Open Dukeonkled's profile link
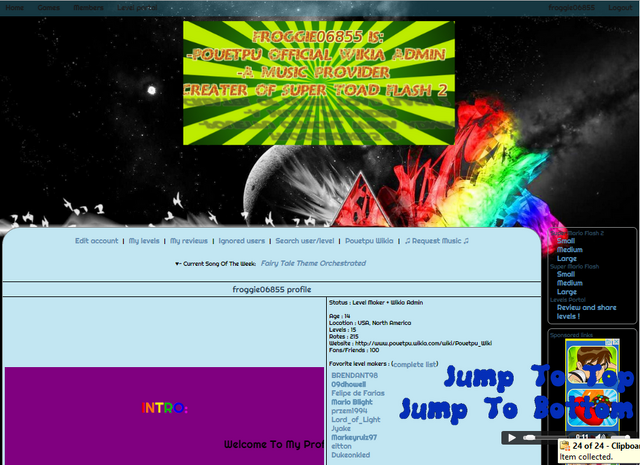Viewport: 640px width, 465px height. click(351, 455)
